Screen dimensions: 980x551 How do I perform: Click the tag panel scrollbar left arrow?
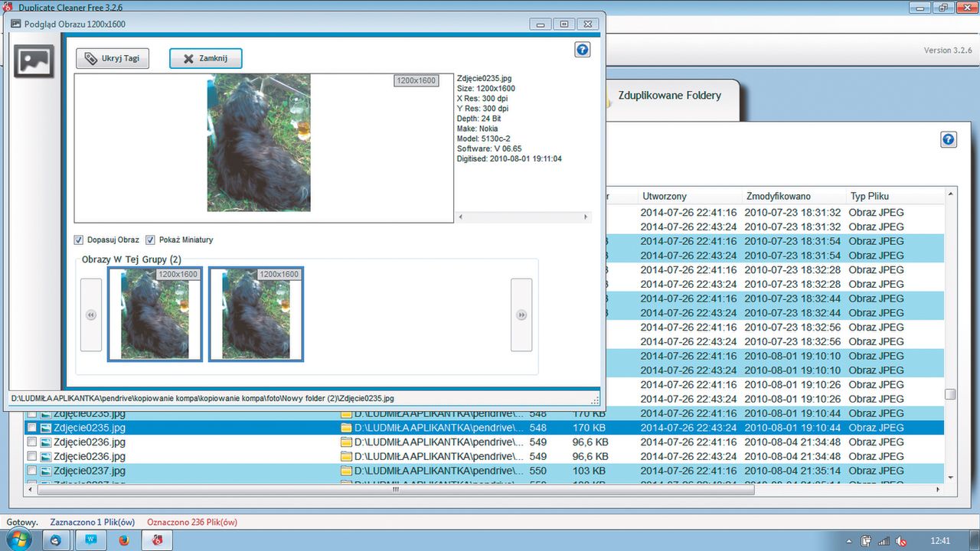click(460, 217)
